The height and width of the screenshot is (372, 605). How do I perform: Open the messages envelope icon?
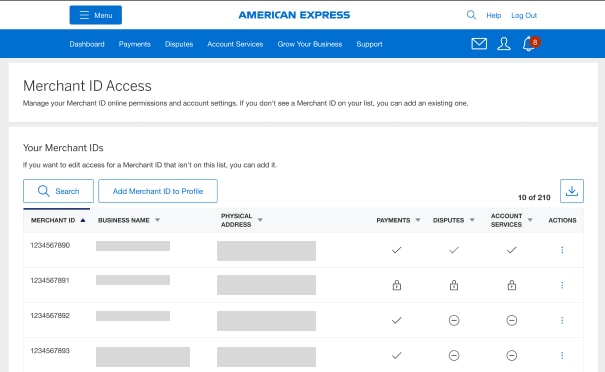[x=479, y=44]
